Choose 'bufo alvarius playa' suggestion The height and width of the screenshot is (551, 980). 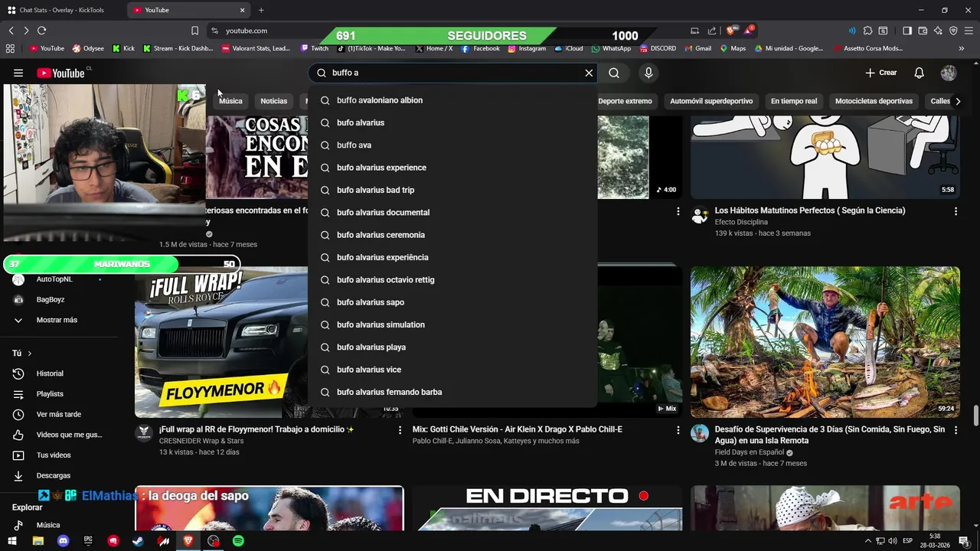pos(452,347)
